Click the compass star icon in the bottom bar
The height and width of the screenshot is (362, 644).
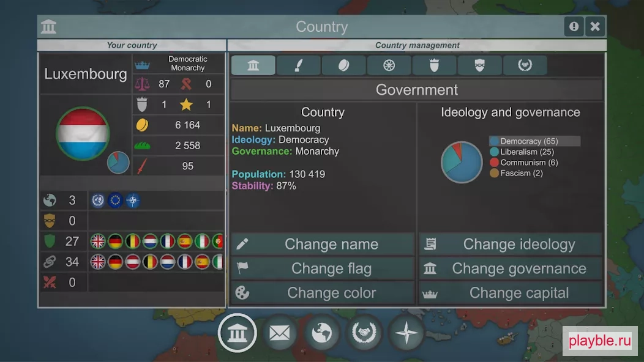(x=406, y=333)
